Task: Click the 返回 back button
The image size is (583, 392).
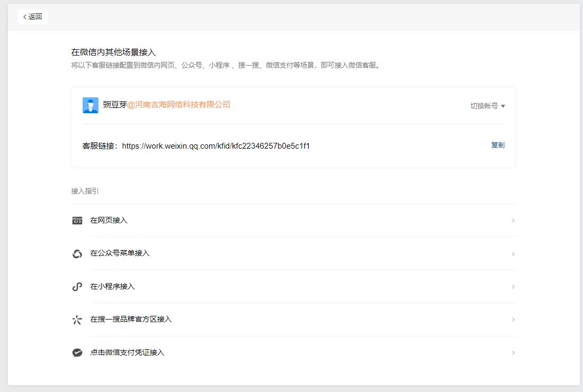Action: coord(33,16)
